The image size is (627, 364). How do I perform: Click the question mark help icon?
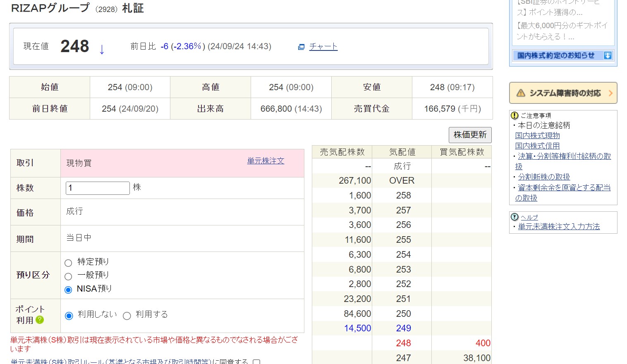[x=515, y=217]
